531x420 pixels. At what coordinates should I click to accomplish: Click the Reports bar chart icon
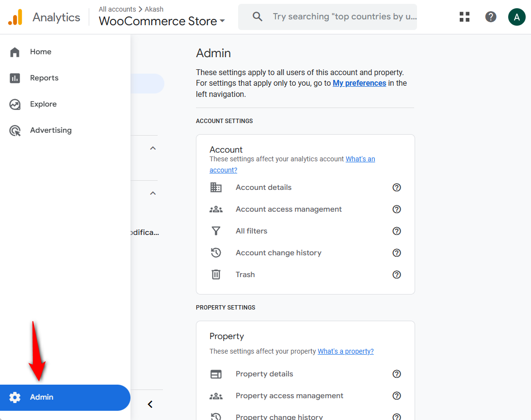(x=15, y=78)
